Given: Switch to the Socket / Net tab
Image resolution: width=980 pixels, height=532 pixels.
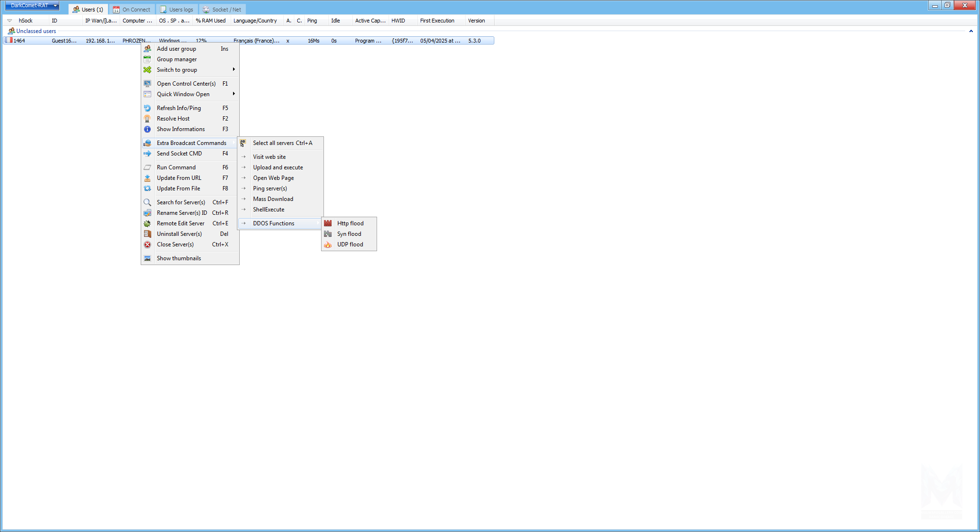Looking at the screenshot, I should 222,10.
